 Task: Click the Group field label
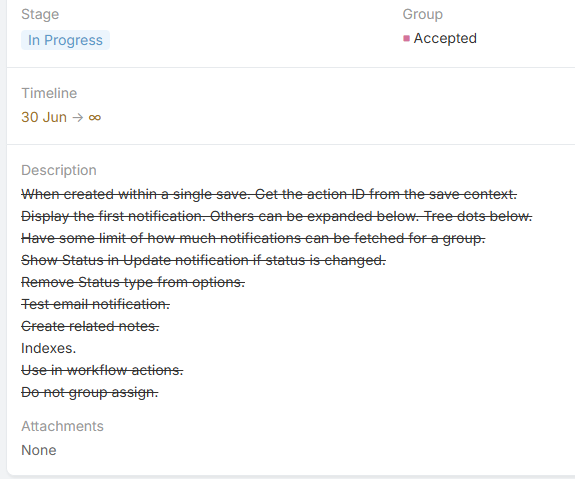(x=422, y=14)
